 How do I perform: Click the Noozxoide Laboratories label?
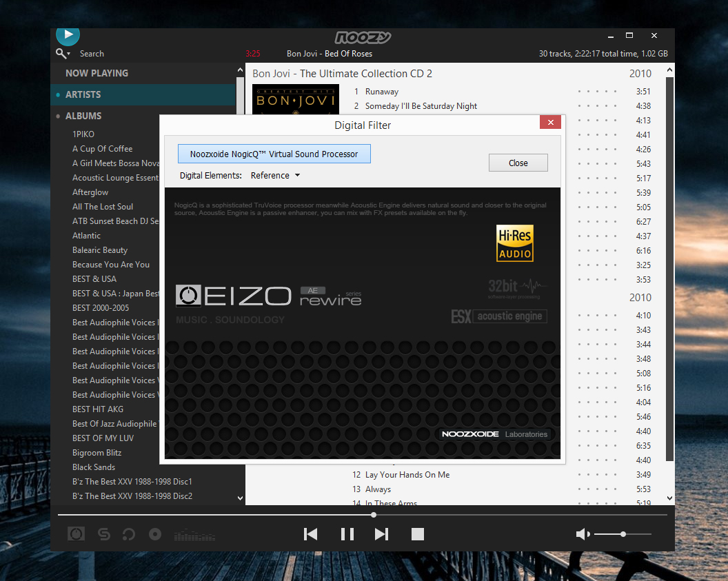(x=494, y=434)
